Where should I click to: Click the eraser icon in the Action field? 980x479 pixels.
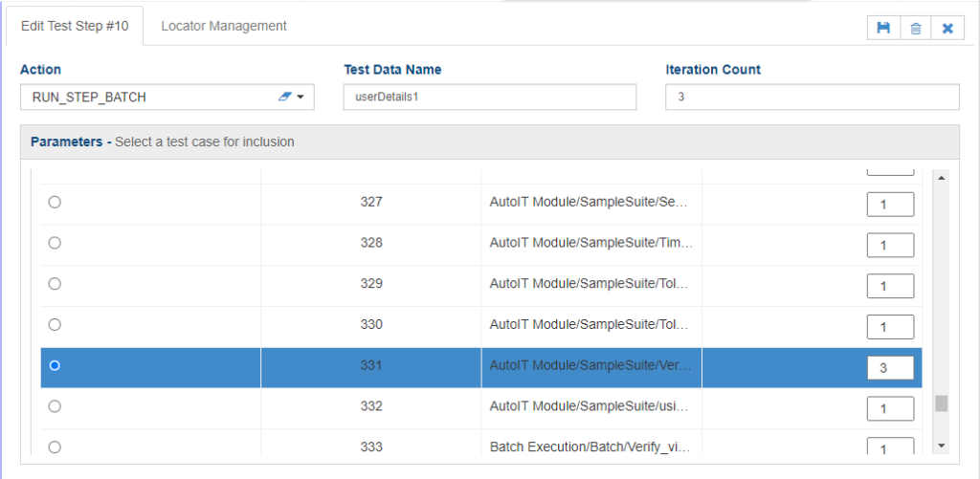pyautogui.click(x=285, y=97)
